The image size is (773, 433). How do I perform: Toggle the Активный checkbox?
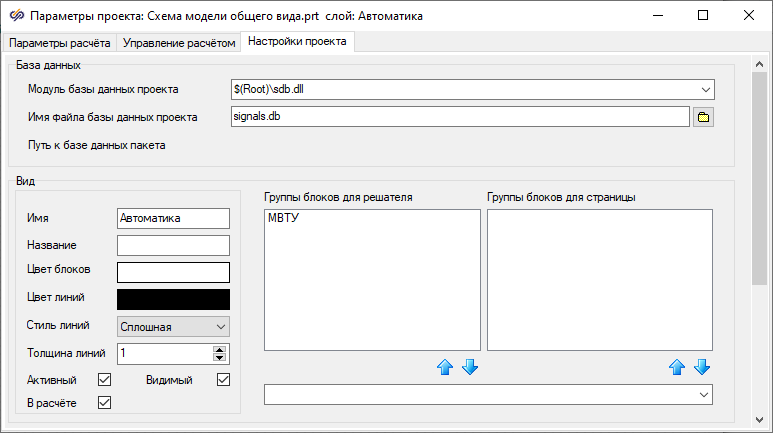coord(103,380)
